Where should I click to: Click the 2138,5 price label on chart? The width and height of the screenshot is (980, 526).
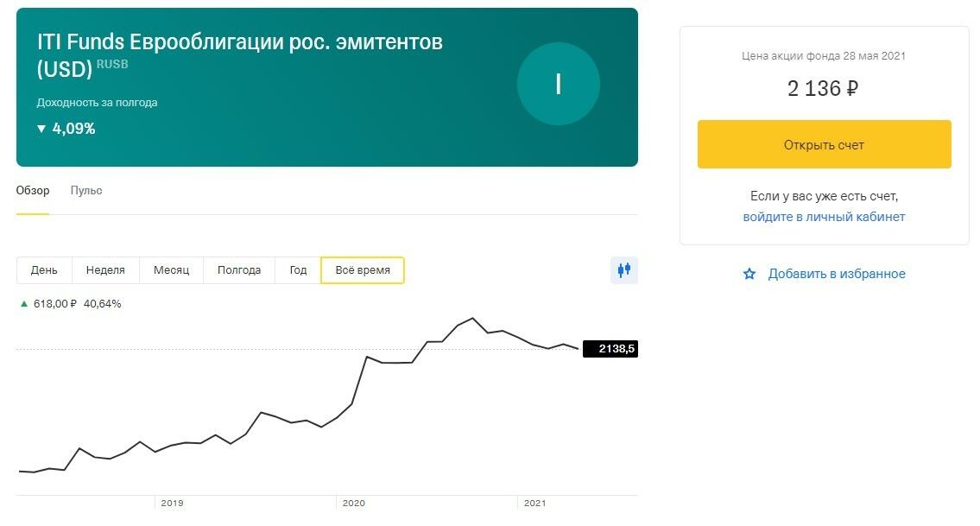(x=610, y=349)
